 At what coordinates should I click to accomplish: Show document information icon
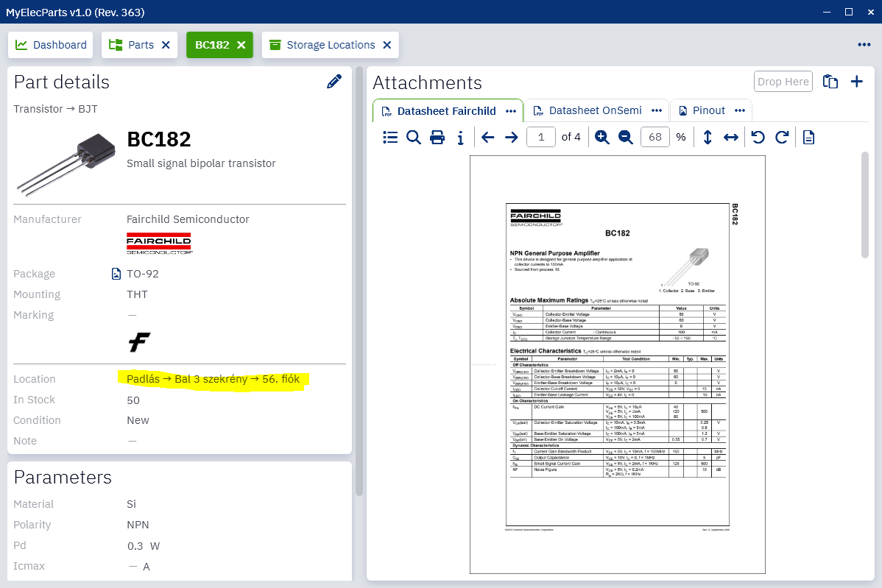461,137
